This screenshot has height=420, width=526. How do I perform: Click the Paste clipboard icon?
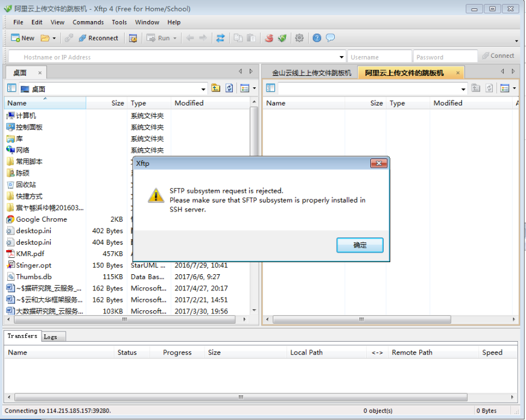pyautogui.click(x=251, y=38)
